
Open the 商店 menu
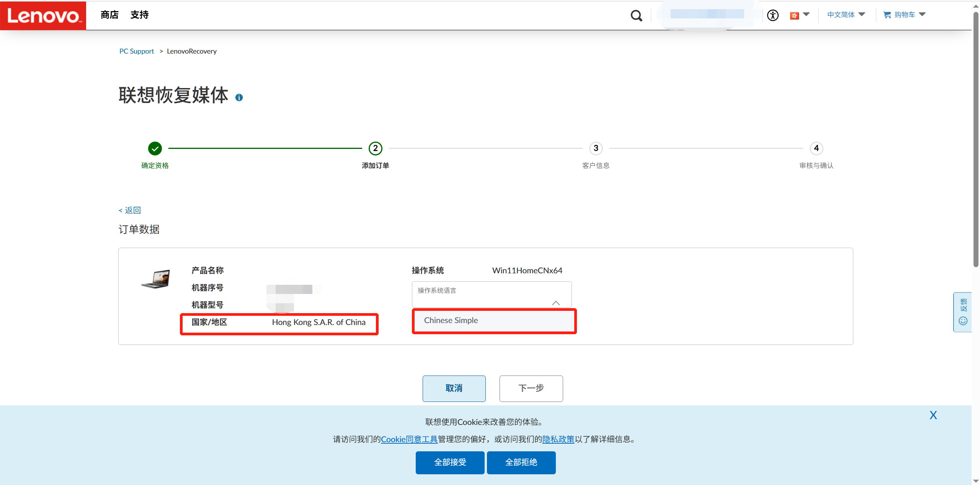(109, 15)
